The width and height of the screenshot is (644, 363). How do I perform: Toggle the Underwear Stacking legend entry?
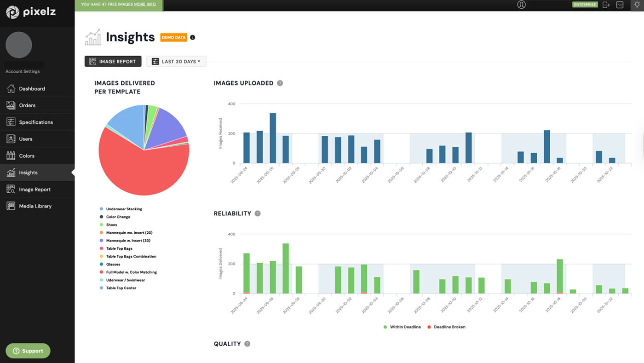click(x=124, y=209)
